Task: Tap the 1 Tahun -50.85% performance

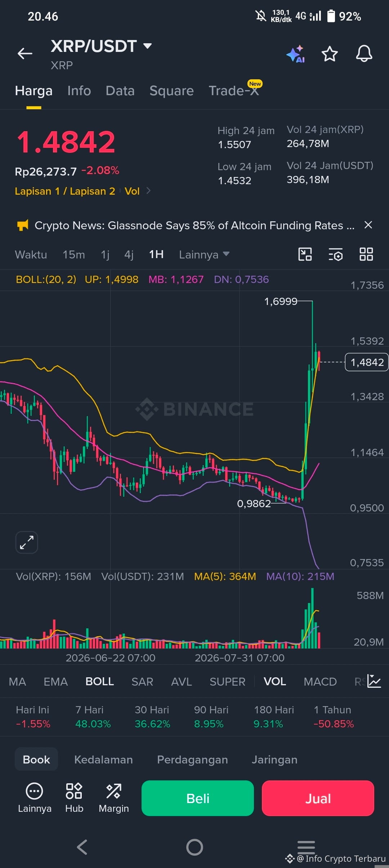Action: coord(334,717)
